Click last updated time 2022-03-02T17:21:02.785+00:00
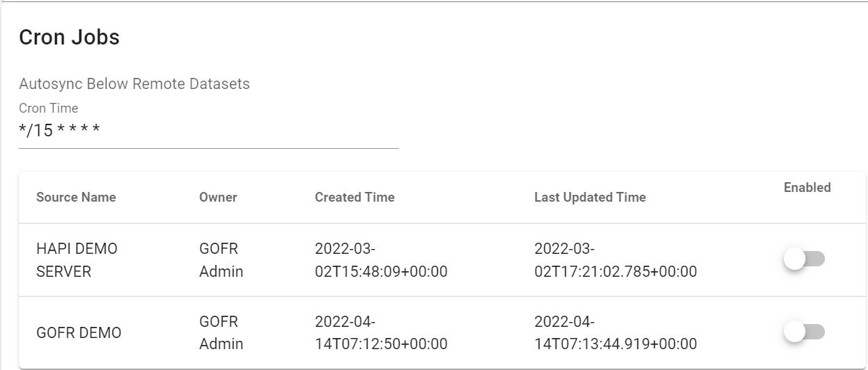This screenshot has height=370, width=868. [615, 260]
